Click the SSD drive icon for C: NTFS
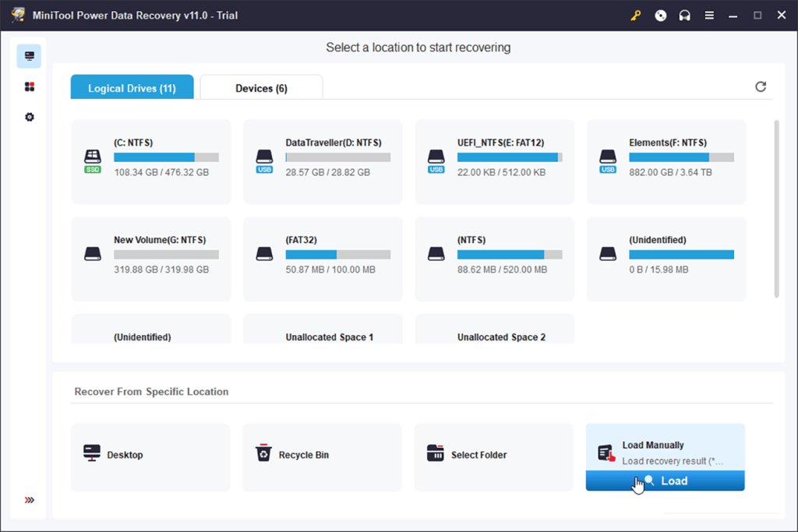The height and width of the screenshot is (532, 798). pyautogui.click(x=93, y=161)
